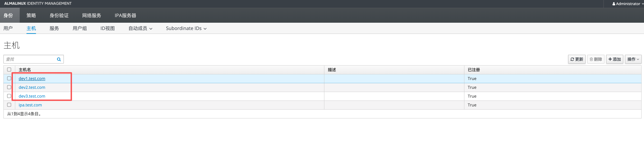Click the refresh (更新) button
Screen dimensions: 644x141
click(576, 59)
